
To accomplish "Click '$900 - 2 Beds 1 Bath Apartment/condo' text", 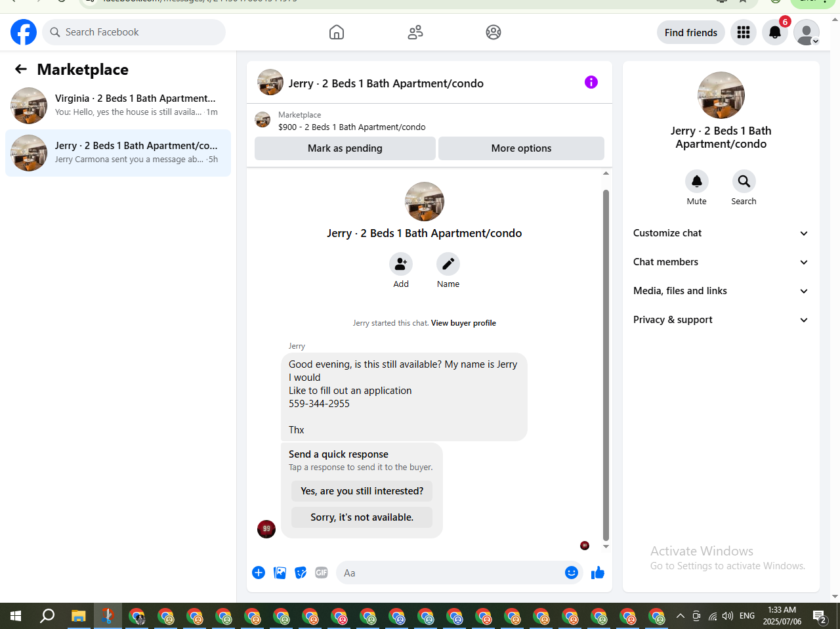I will click(352, 127).
